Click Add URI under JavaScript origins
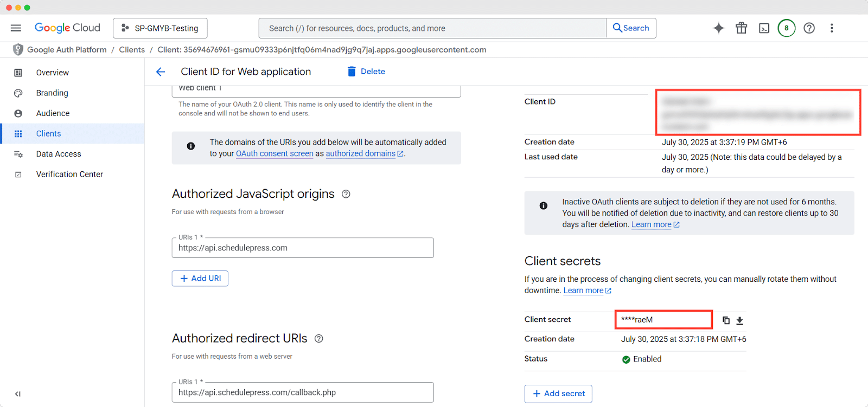 pyautogui.click(x=200, y=279)
